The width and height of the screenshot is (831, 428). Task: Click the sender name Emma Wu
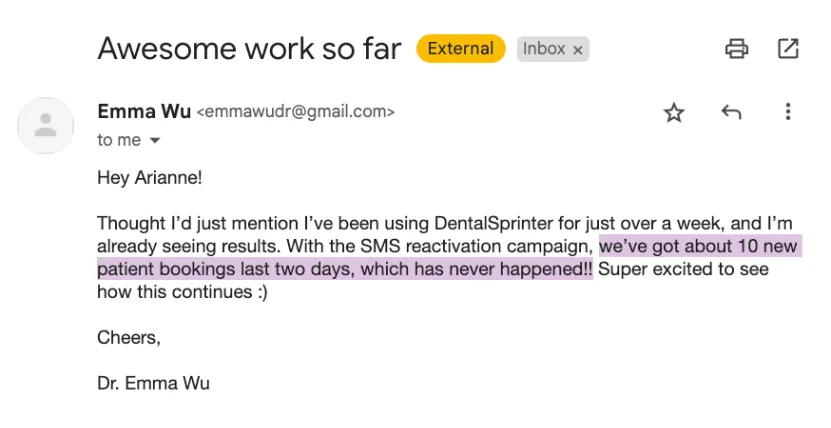pyautogui.click(x=143, y=111)
